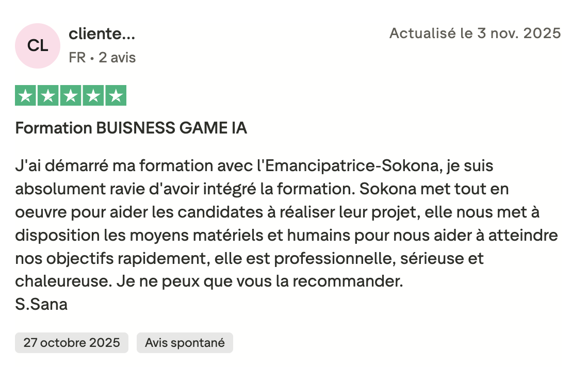Image resolution: width=588 pixels, height=367 pixels.
Task: Open the Formation BUISNESS GAME IA review title
Action: [131, 128]
